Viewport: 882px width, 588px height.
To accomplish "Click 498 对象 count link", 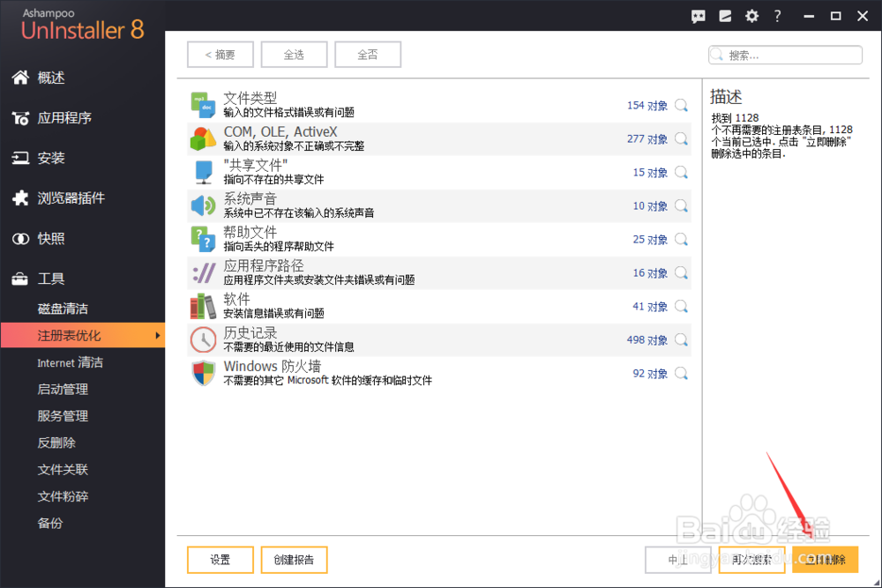I will click(x=647, y=340).
